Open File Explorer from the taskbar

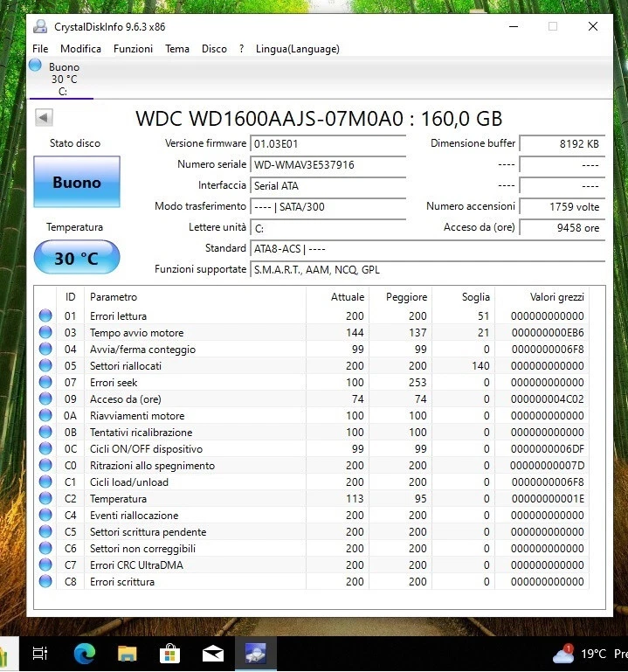coord(128,654)
